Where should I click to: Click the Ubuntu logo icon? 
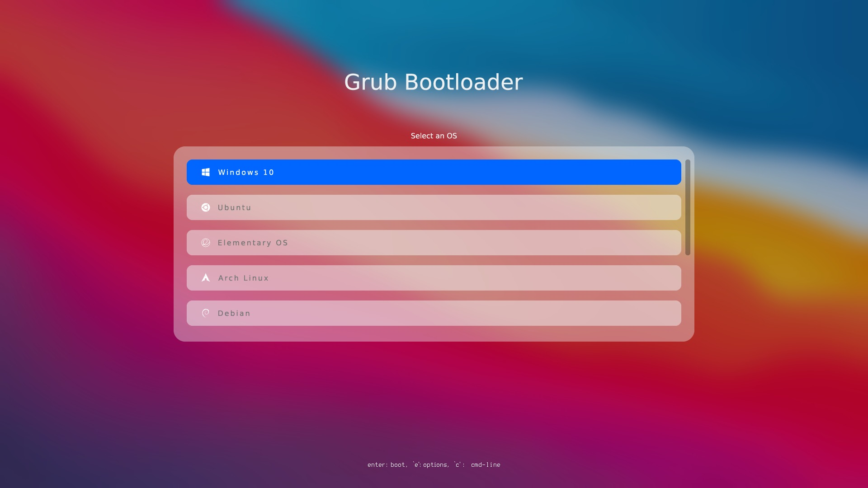[x=206, y=207]
